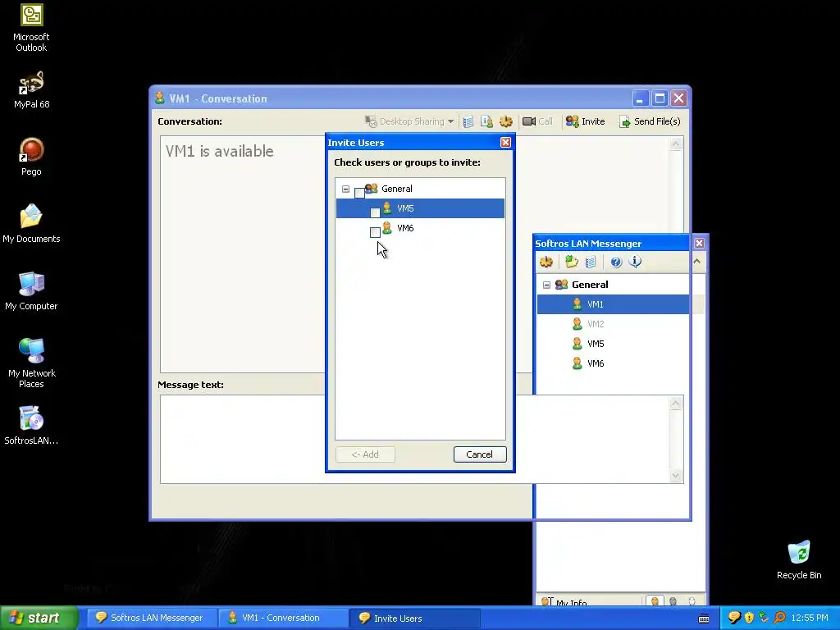Open Pego desktop shortcut
Viewport: 840px width, 630px height.
pos(32,157)
